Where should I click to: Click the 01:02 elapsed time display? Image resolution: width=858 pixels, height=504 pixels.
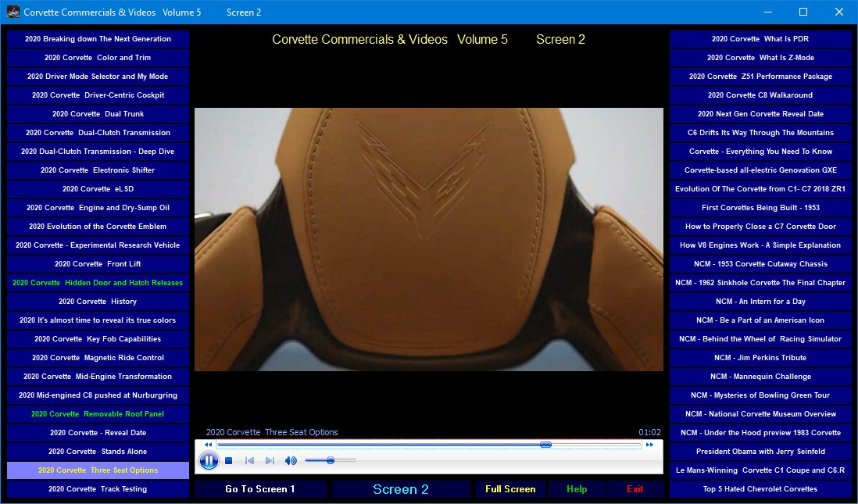(649, 432)
